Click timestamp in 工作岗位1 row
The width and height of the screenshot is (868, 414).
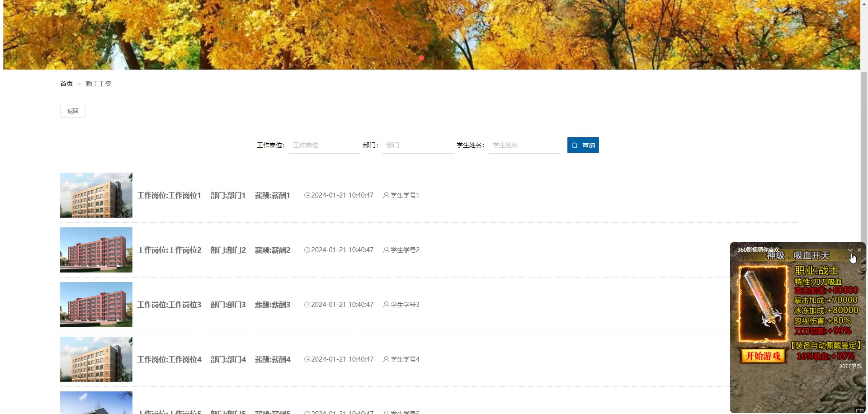[x=342, y=195]
